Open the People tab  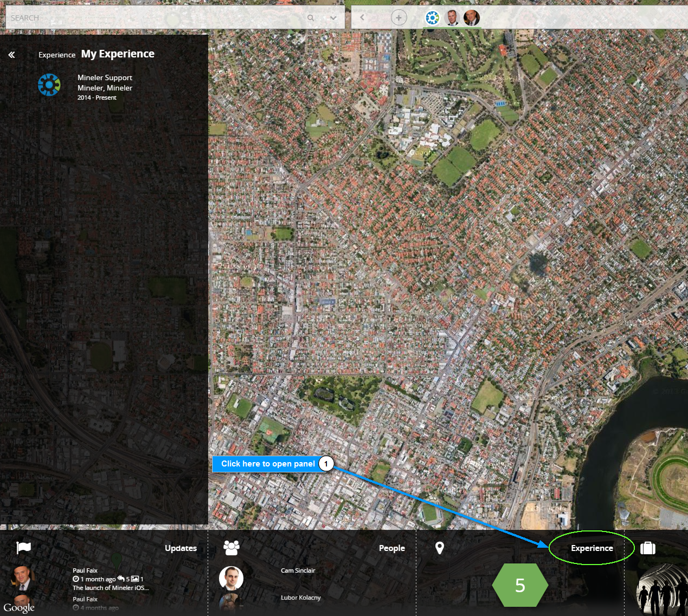click(x=391, y=548)
